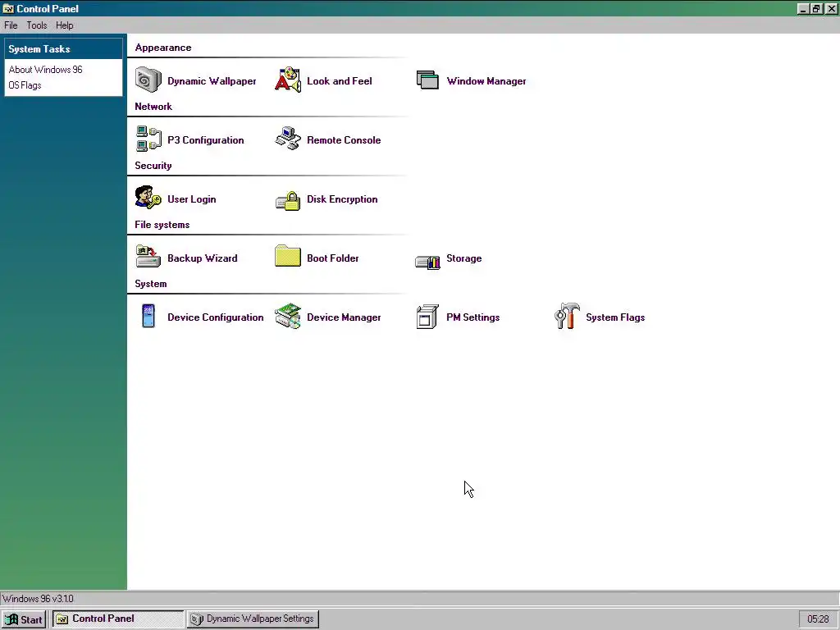This screenshot has width=840, height=630.
Task: Click the Backup Wizard label
Action: click(203, 258)
